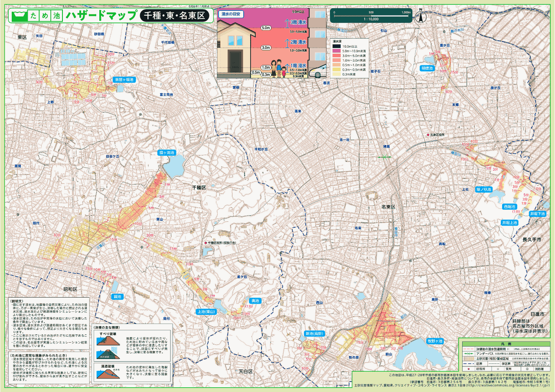Click the 浸透破壊 embankment diagram
Viewport: 555px width, 392px height.
108,374
